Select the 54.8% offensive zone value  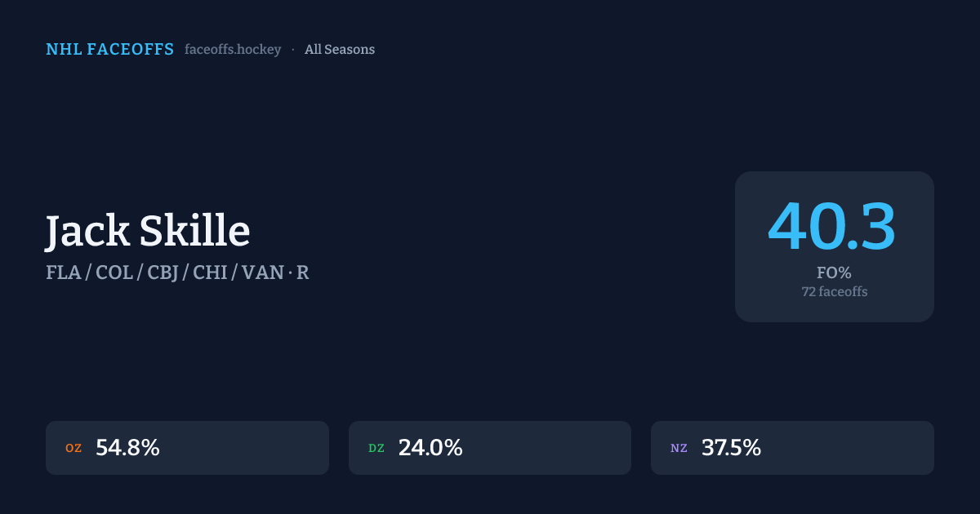point(127,448)
